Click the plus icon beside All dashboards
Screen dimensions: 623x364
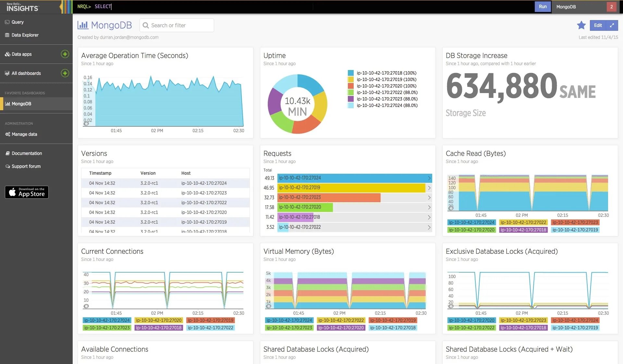click(x=65, y=73)
